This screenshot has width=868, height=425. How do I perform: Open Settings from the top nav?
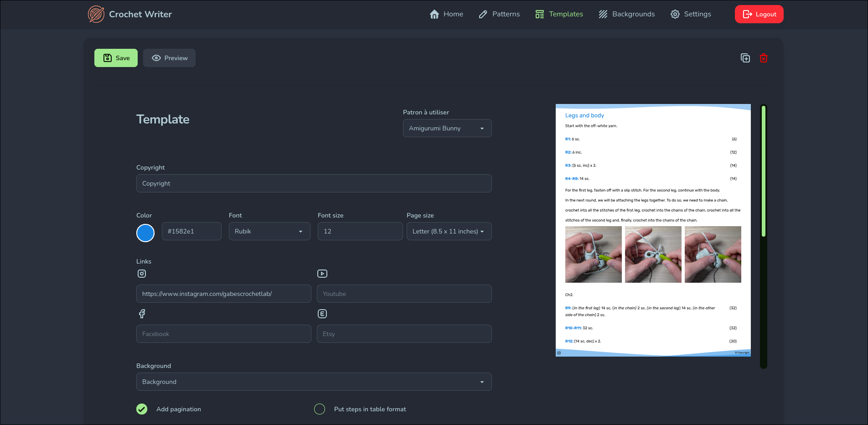[691, 14]
